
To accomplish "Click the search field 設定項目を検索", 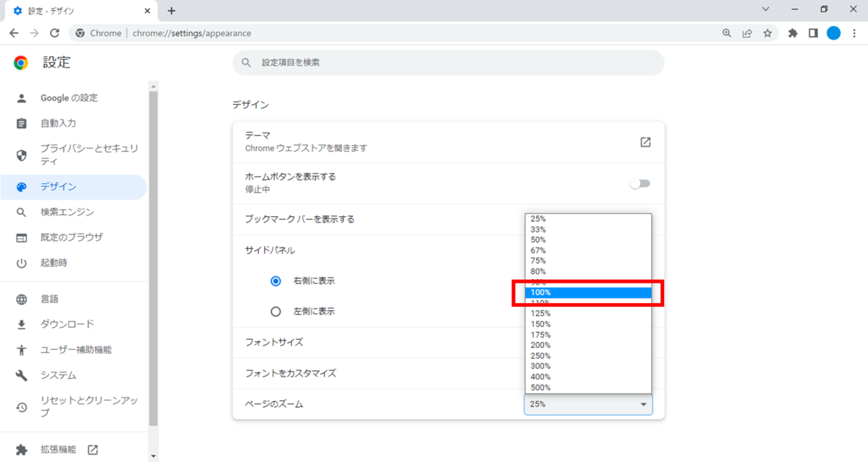I will (448, 63).
